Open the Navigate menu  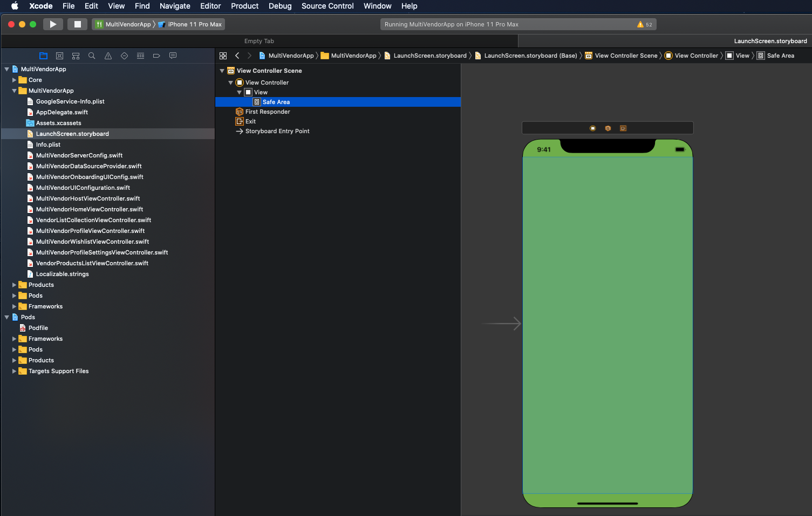point(175,6)
